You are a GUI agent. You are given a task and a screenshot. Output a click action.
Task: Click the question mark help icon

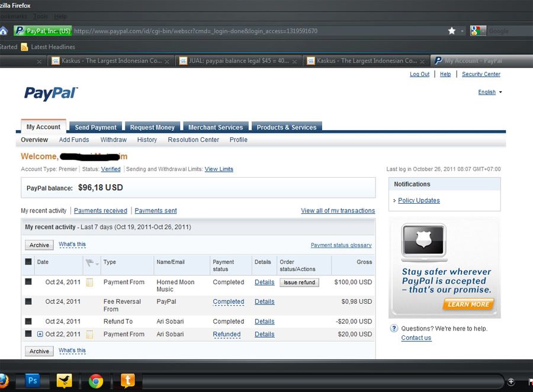394,328
